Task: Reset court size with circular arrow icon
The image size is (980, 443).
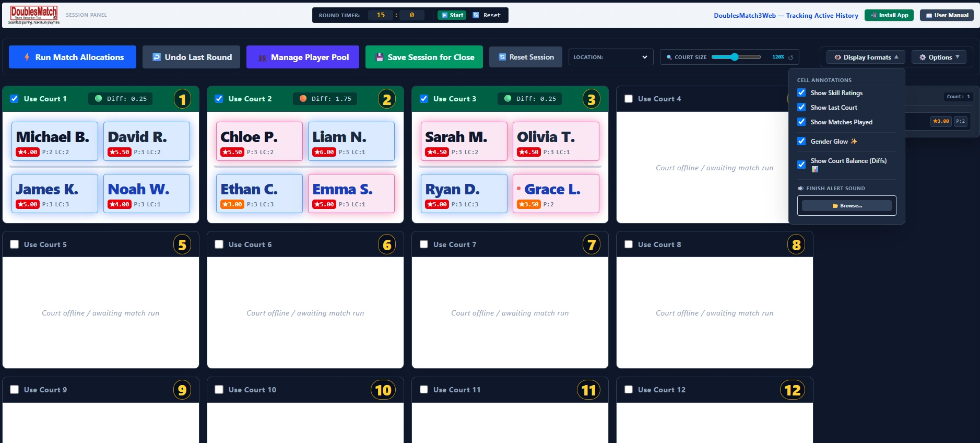Action: (x=790, y=57)
